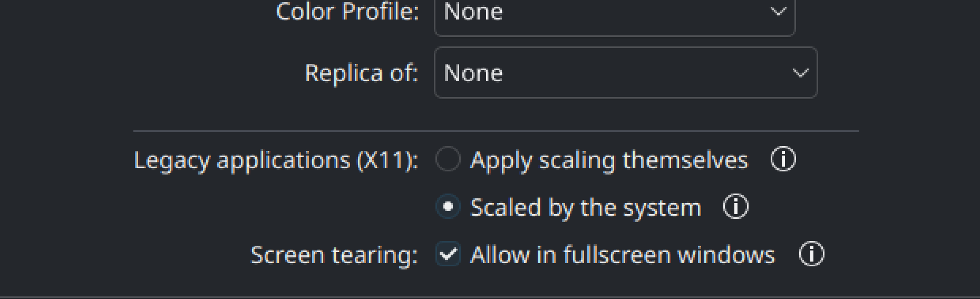Show info for Allow in fullscreen windows
980x299 pixels.
(811, 254)
